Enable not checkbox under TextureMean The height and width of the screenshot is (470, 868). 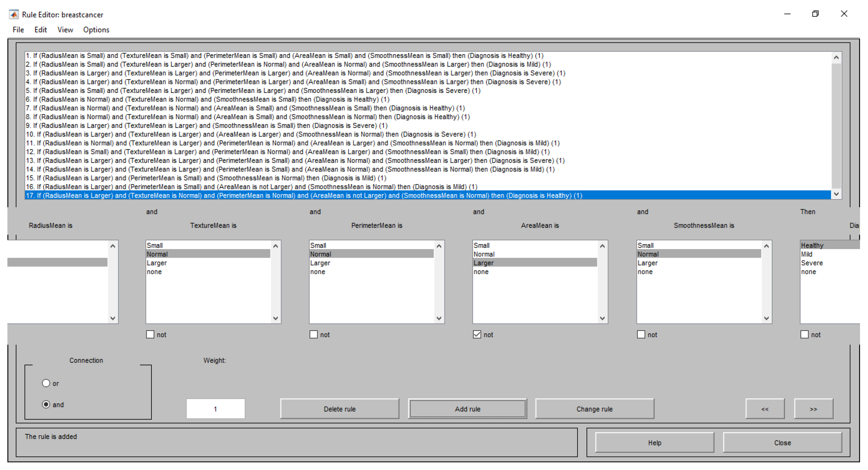pyautogui.click(x=150, y=334)
